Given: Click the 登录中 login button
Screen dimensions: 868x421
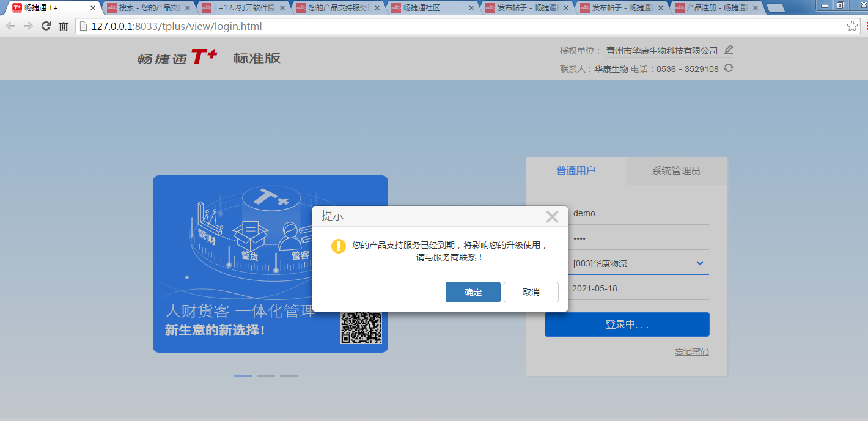Looking at the screenshot, I should coord(627,324).
